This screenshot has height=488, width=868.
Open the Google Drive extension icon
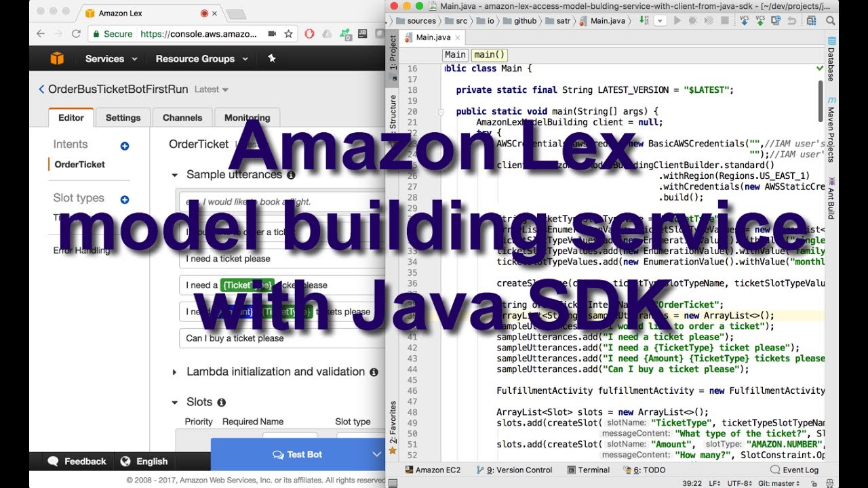[327, 33]
